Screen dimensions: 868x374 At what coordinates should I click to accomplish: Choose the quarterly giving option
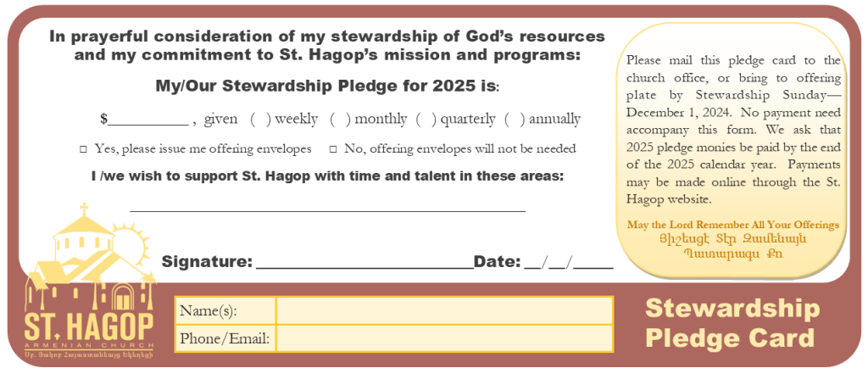[x=426, y=120]
